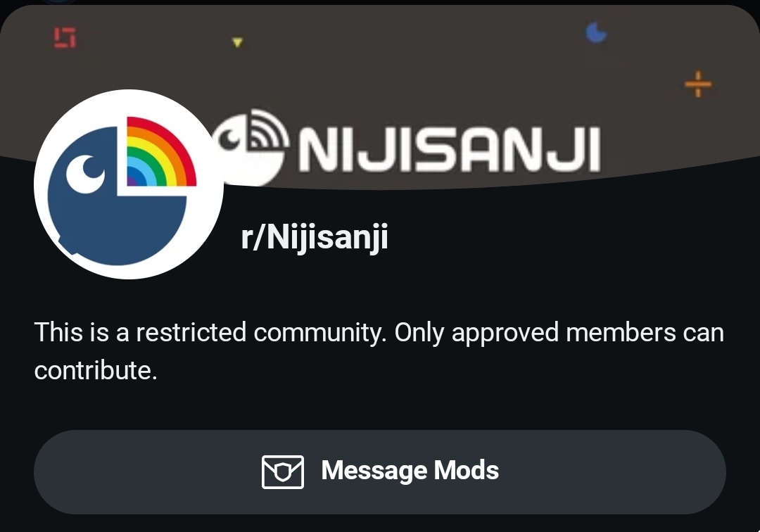This screenshot has height=532, width=760.
Task: Open the r/Nijisanji community avatar
Action: (x=129, y=184)
